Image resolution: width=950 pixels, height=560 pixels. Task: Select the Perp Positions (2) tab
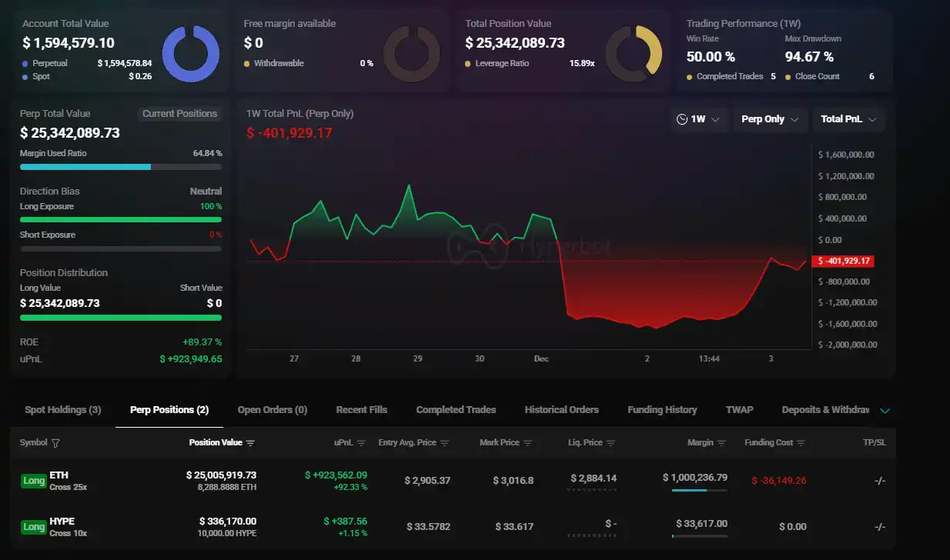click(x=169, y=410)
